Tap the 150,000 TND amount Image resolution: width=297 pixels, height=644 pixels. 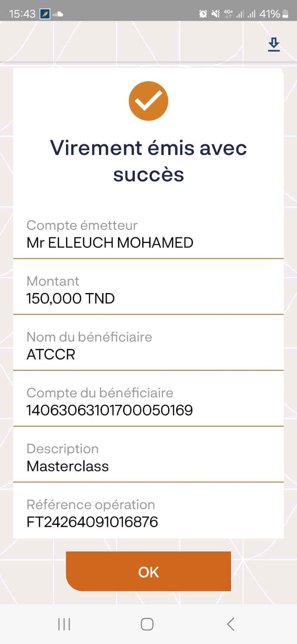click(70, 299)
